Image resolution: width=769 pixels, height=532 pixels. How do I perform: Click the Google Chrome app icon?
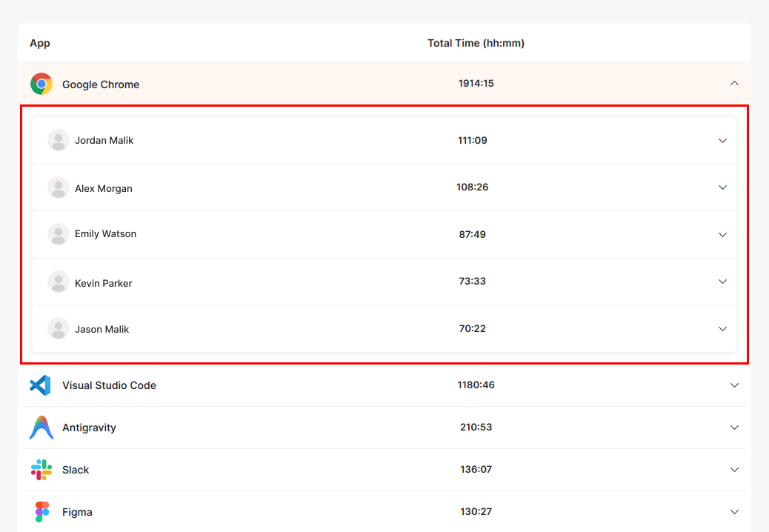[x=41, y=84]
